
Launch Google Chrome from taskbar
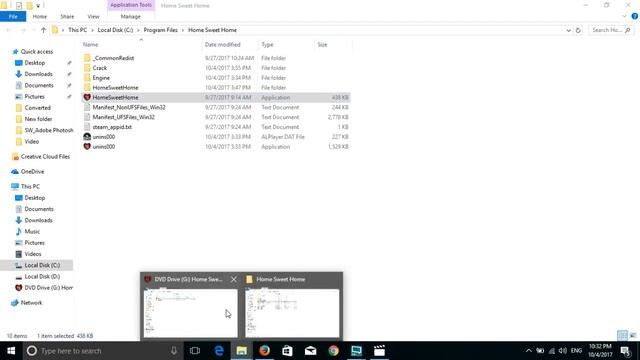tap(333, 351)
